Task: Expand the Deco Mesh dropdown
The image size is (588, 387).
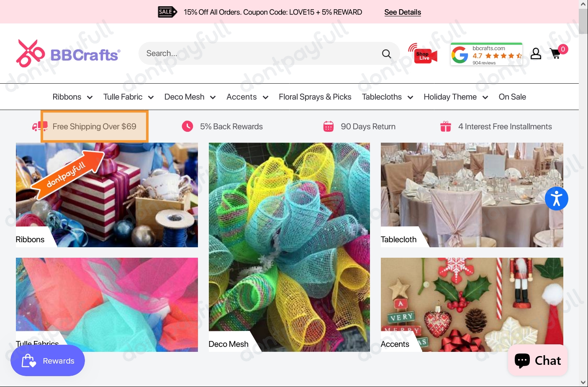Action: [x=190, y=97]
